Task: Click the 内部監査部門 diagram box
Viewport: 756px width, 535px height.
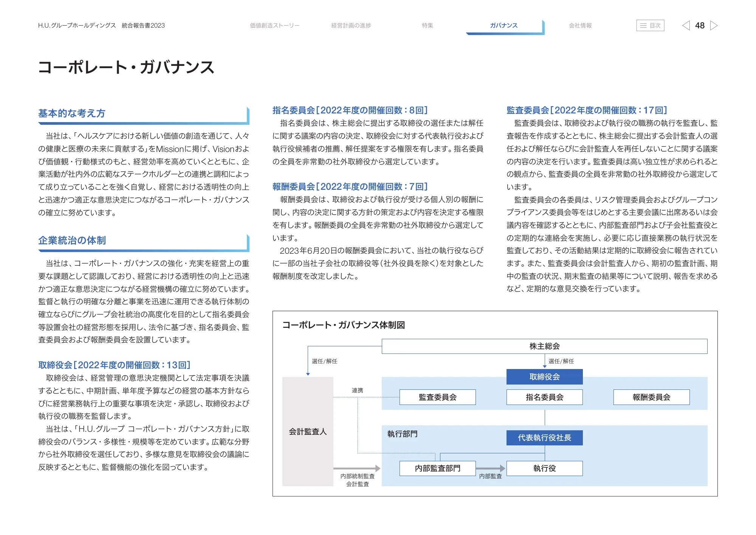Action: (437, 468)
